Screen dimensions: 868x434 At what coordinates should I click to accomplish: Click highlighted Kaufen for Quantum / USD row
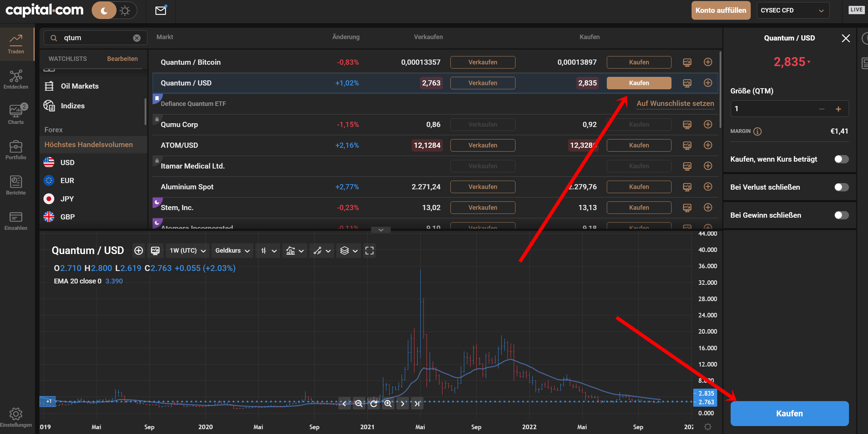(x=639, y=83)
